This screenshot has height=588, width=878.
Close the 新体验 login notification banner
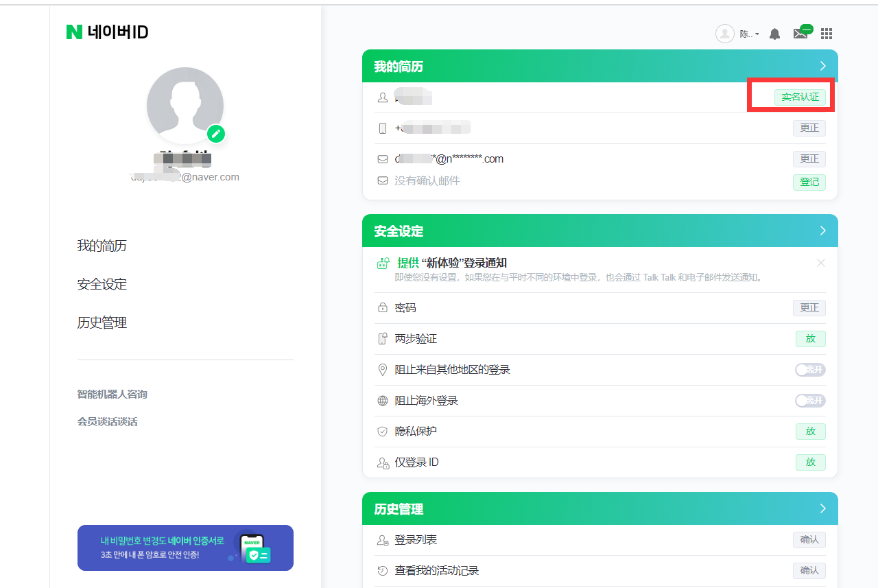pos(821,263)
